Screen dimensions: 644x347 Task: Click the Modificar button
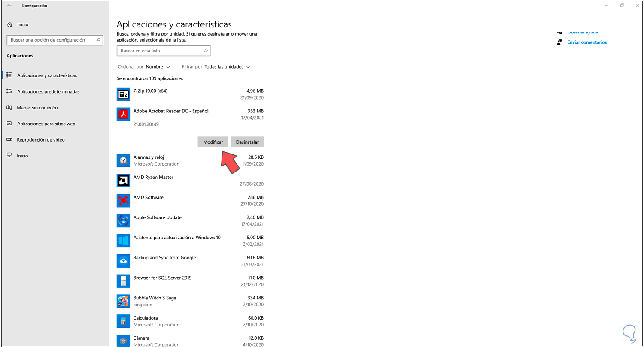(213, 142)
